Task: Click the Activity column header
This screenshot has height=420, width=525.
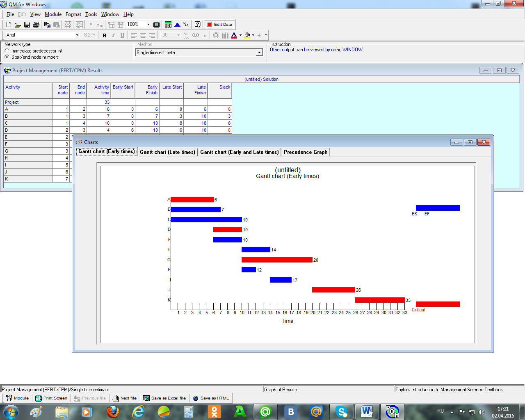Action: (28, 91)
